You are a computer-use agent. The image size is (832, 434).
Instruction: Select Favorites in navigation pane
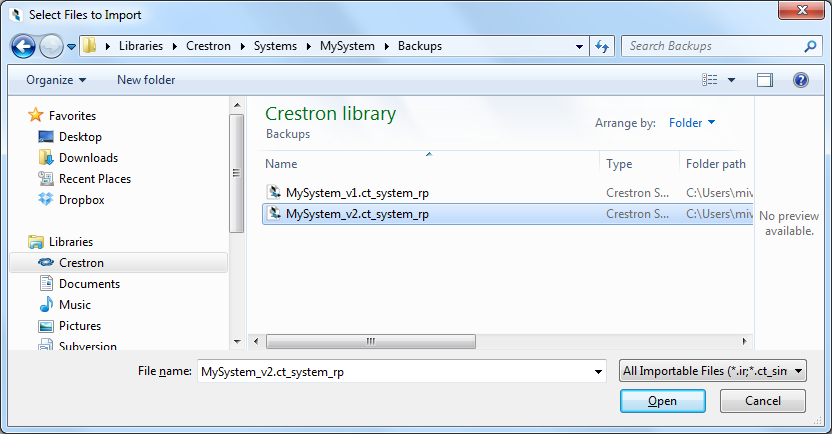tap(72, 116)
